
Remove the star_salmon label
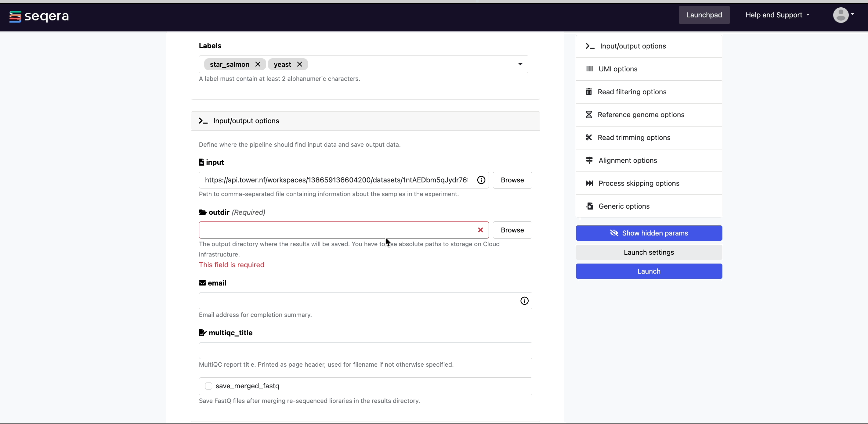click(258, 64)
